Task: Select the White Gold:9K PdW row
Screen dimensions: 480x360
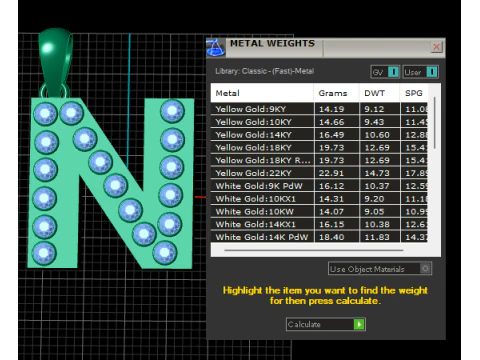Action: (x=319, y=186)
